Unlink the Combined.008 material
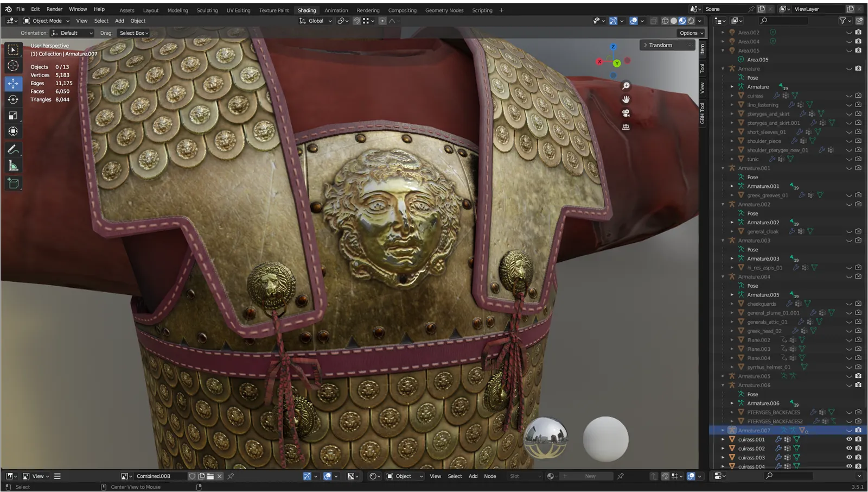This screenshot has width=868, height=492. pyautogui.click(x=220, y=476)
